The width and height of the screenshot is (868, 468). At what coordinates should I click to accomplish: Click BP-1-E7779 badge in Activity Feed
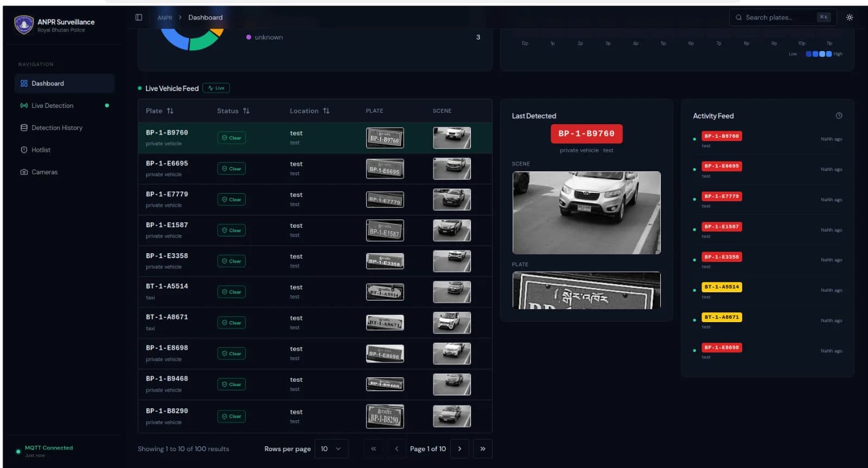click(x=722, y=196)
